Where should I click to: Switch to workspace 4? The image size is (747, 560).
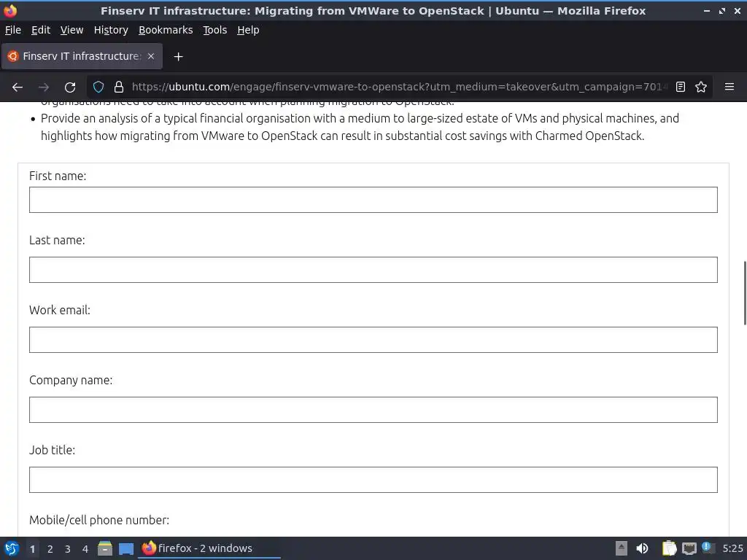pos(85,549)
